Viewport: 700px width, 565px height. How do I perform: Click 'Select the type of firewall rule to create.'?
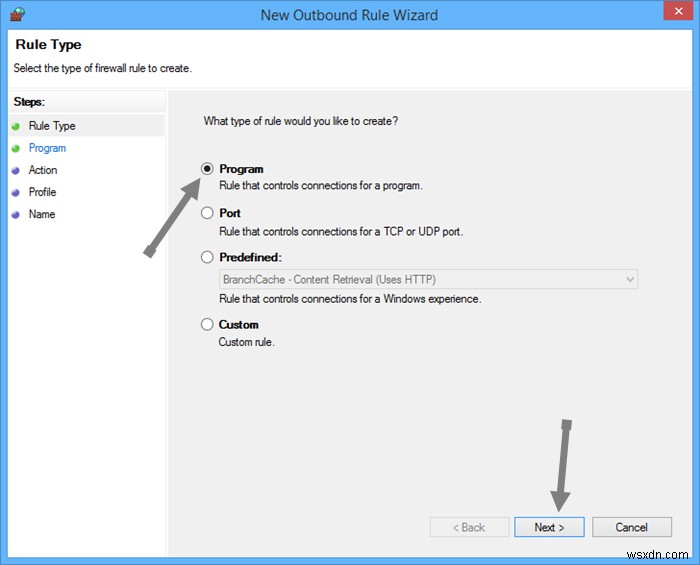pos(103,68)
